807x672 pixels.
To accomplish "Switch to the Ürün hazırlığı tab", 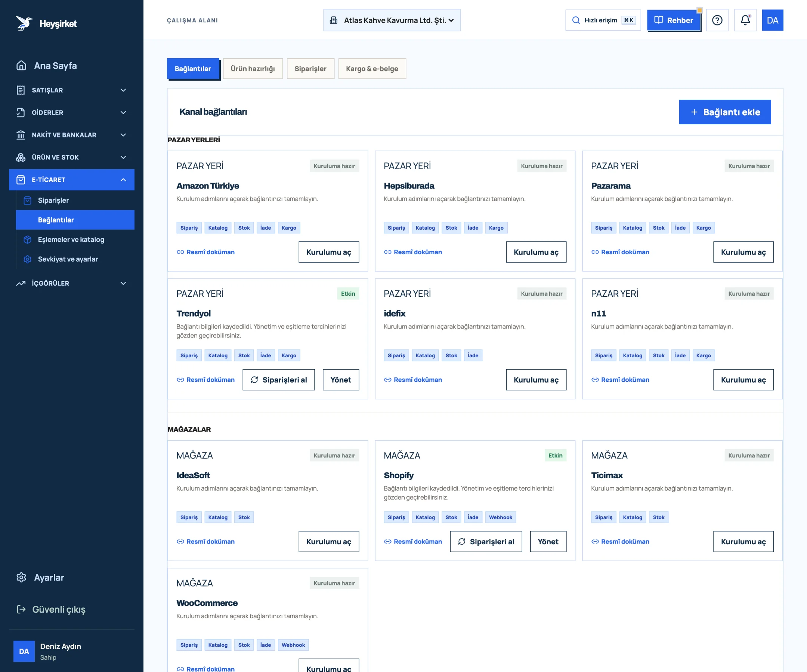I will point(253,69).
